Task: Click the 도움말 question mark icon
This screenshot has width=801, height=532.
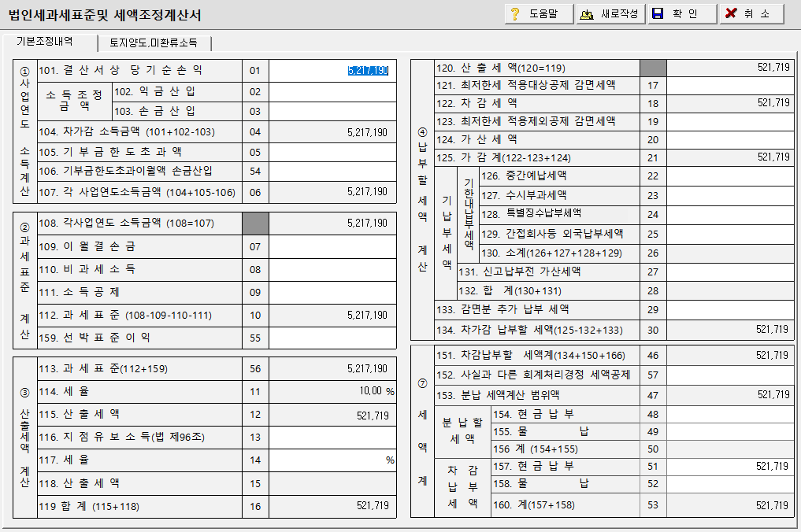Action: coord(515,14)
